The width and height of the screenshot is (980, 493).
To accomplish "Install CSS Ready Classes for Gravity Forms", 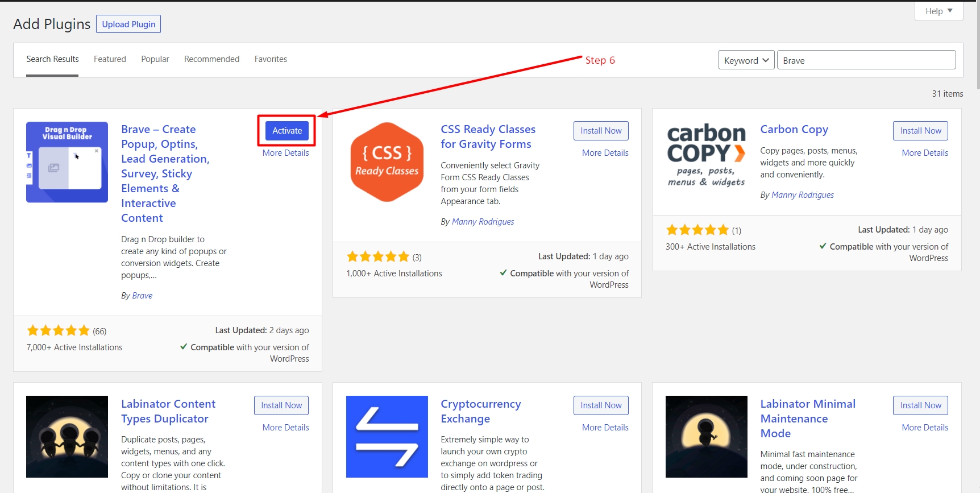I will (601, 131).
